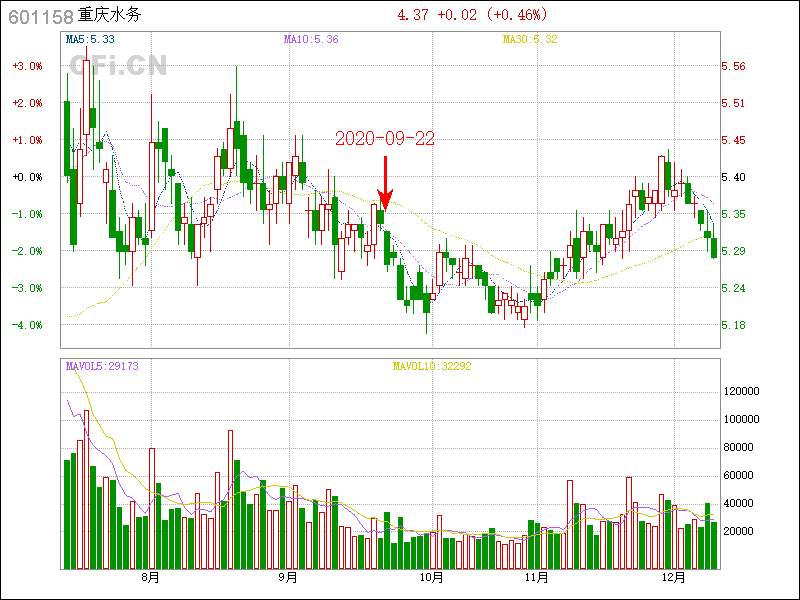Click the red arrow marking 2020-09-22
The width and height of the screenshot is (800, 600).
385,182
